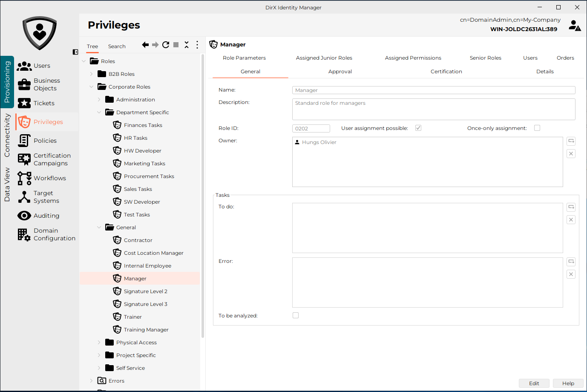Expand the Physical Access folder
The width and height of the screenshot is (587, 392).
point(99,343)
